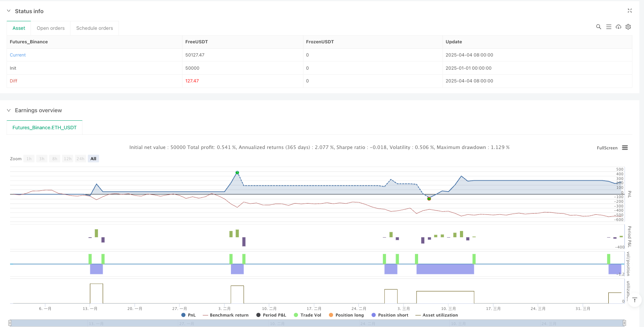
Task: Hide the Trade Vol series via legend
Action: [x=307, y=315]
